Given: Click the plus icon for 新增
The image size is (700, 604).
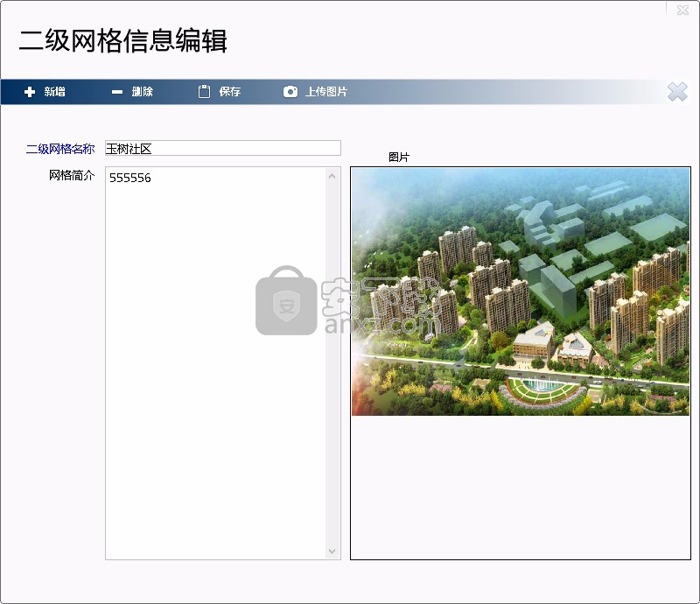Looking at the screenshot, I should coord(30,92).
